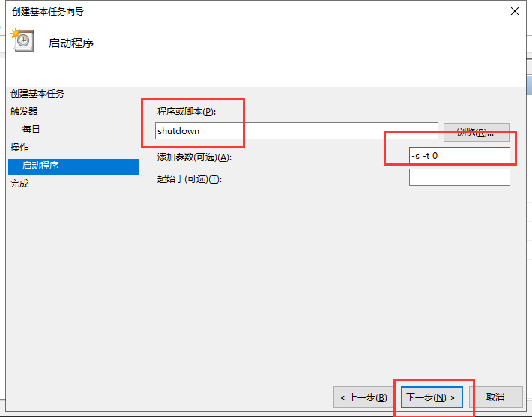Viewport: 532px width, 417px height.
Task: Click the 添加参数(可选)(A): label
Action: [194, 157]
